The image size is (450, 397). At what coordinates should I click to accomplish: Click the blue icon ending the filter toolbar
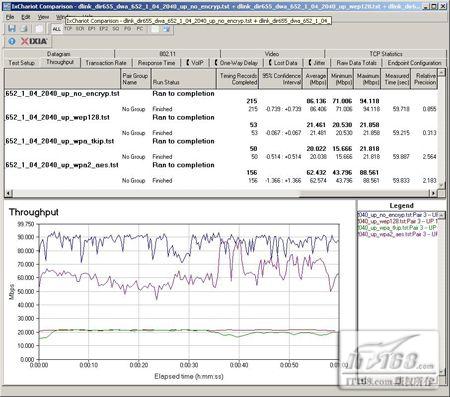[166, 29]
